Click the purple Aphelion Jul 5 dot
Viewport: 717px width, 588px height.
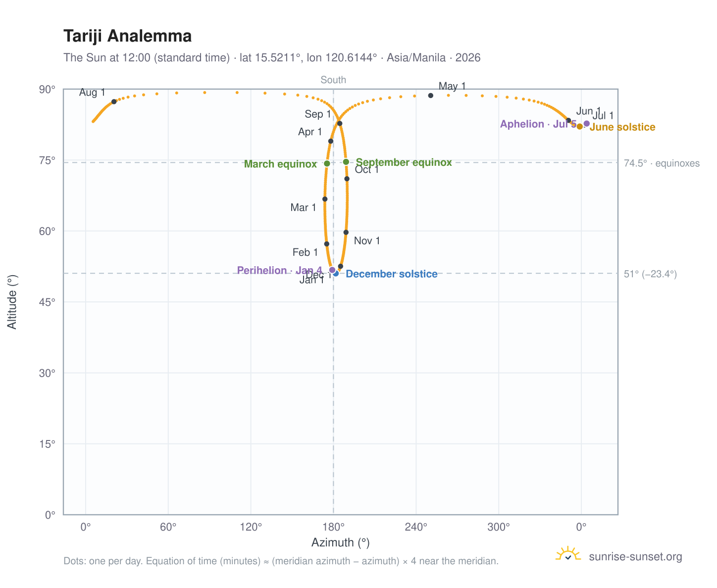point(587,124)
